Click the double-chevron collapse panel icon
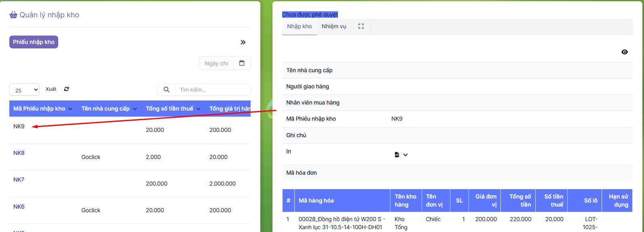 243,42
